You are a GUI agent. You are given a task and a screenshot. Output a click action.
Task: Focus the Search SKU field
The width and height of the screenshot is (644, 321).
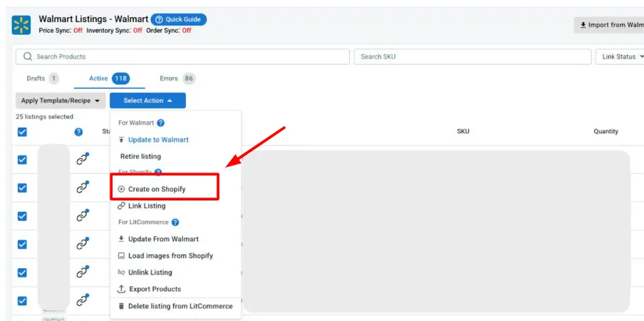472,57
